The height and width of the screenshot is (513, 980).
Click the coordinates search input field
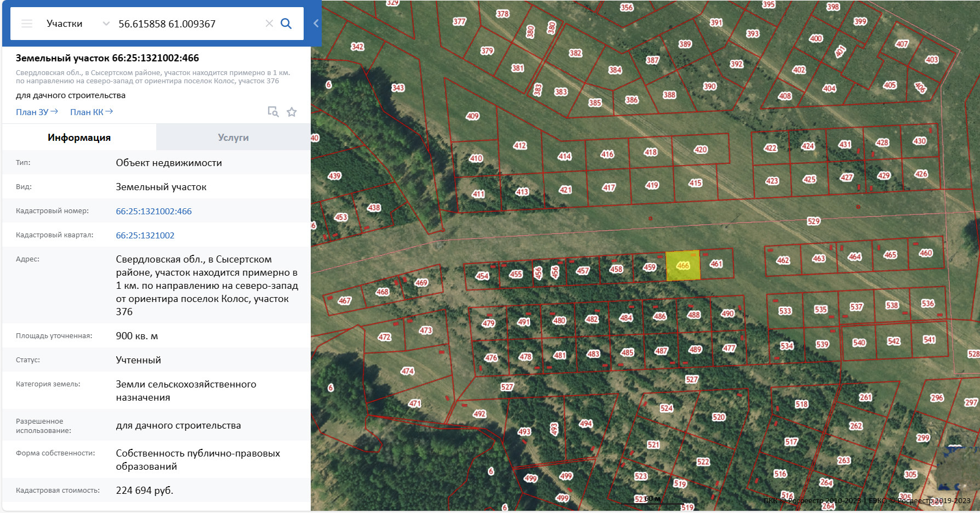click(186, 24)
